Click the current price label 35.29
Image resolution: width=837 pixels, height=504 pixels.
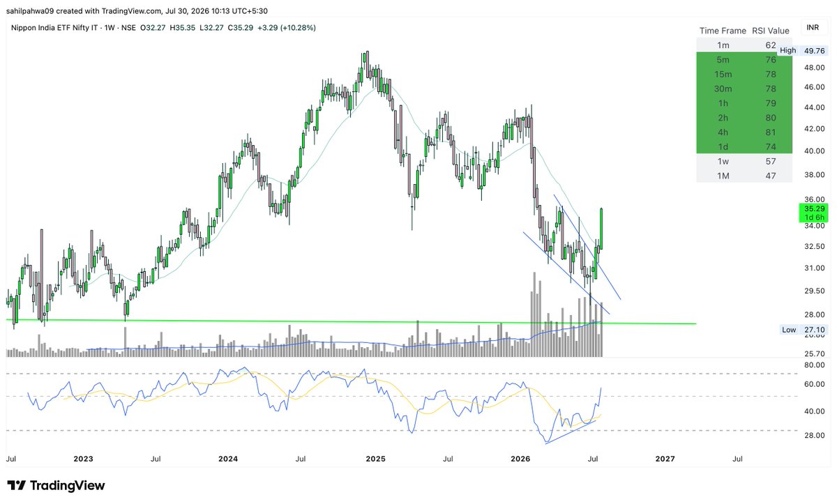click(x=815, y=208)
